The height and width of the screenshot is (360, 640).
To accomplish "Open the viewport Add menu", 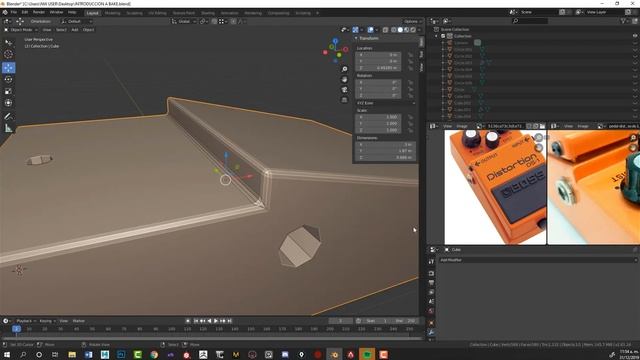I will tap(75, 30).
